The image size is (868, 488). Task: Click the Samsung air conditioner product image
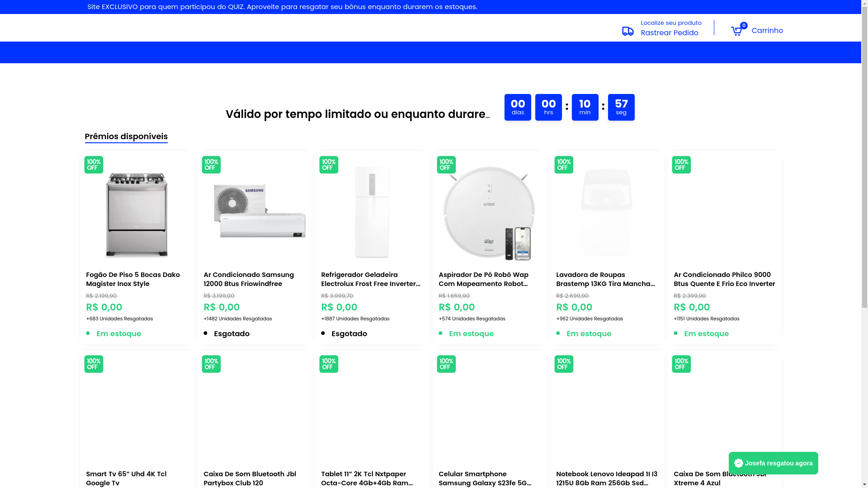tap(259, 211)
